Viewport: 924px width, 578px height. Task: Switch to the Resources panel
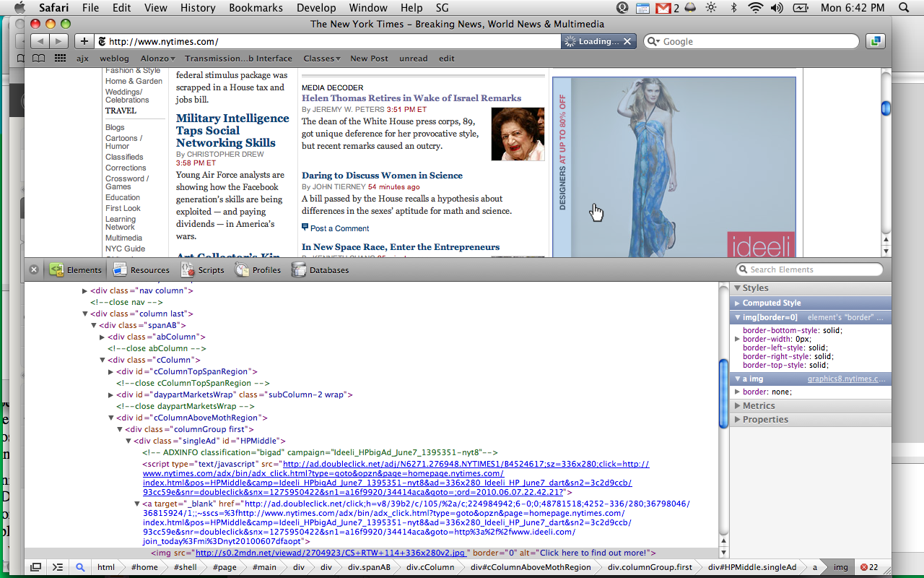pos(141,270)
